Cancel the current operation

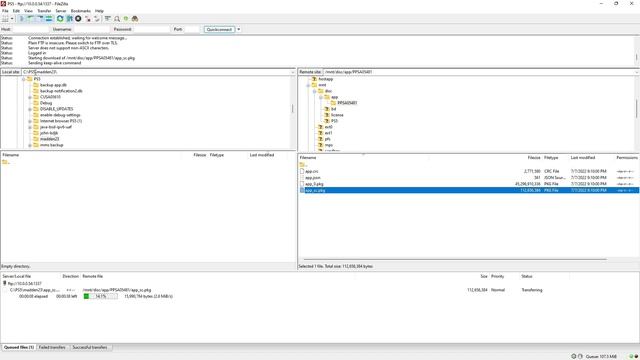78,19
